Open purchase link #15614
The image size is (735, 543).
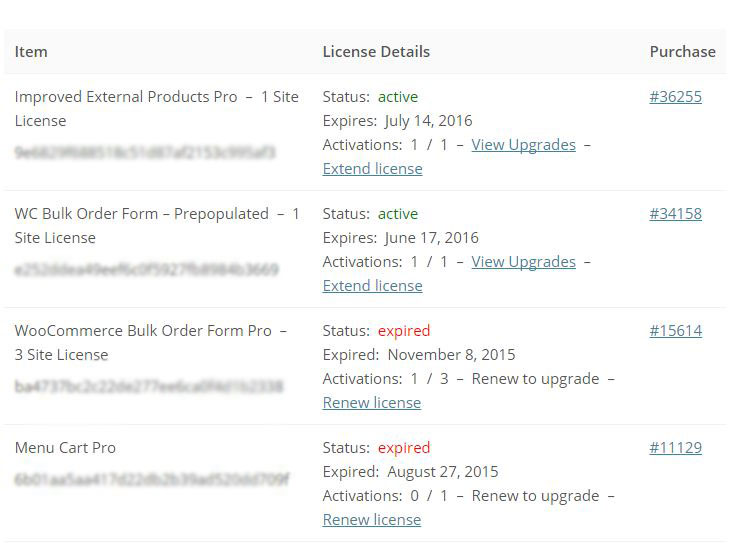click(675, 331)
